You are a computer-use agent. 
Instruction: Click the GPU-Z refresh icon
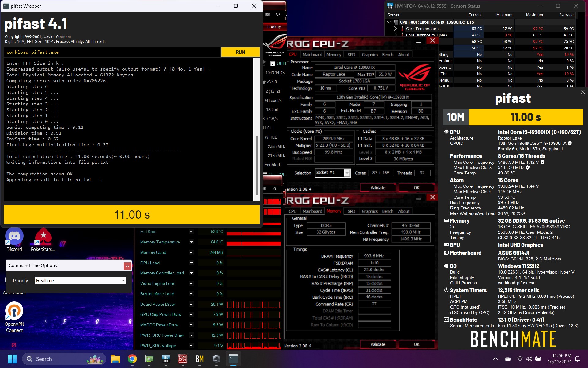(x=278, y=14)
